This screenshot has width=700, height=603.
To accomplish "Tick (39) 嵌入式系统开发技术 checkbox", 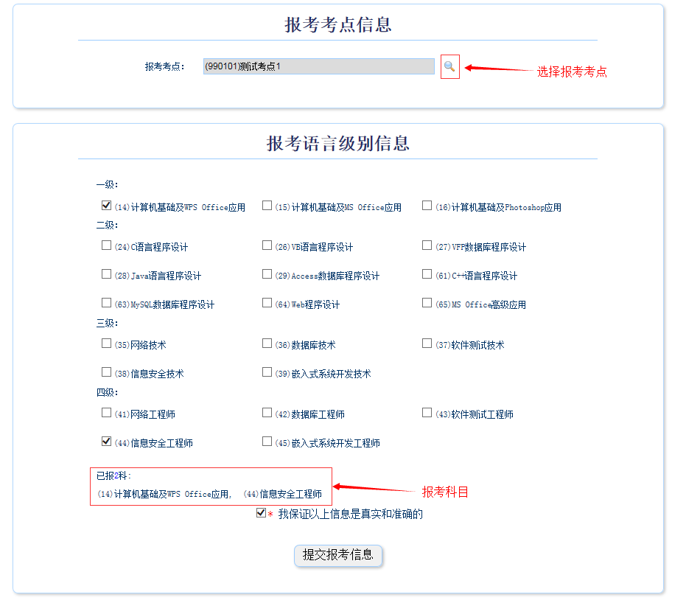I will click(x=267, y=372).
